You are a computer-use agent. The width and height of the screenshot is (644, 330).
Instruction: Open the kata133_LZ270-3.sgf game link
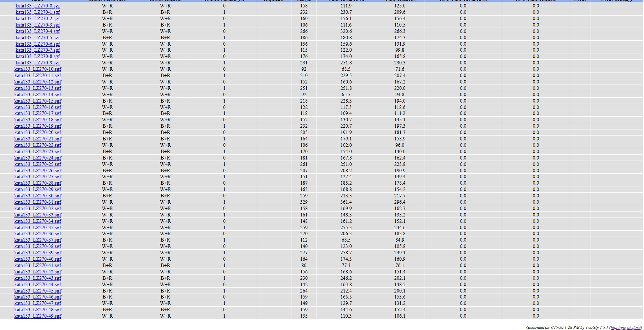click(37, 25)
